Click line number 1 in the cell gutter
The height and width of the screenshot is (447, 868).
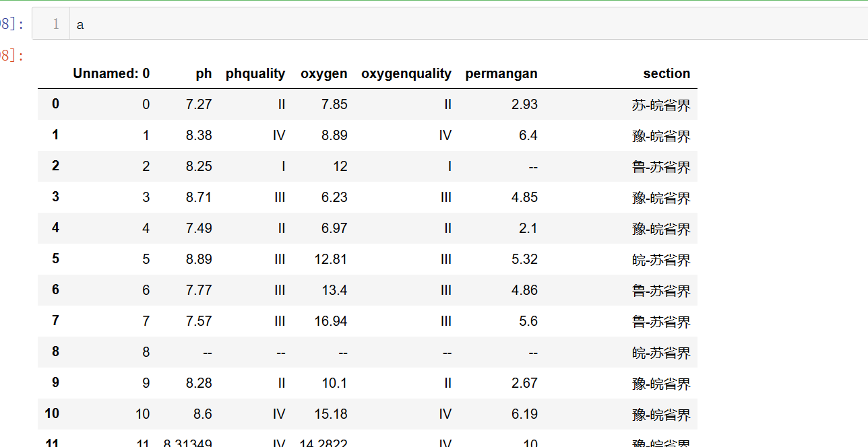[x=55, y=25]
